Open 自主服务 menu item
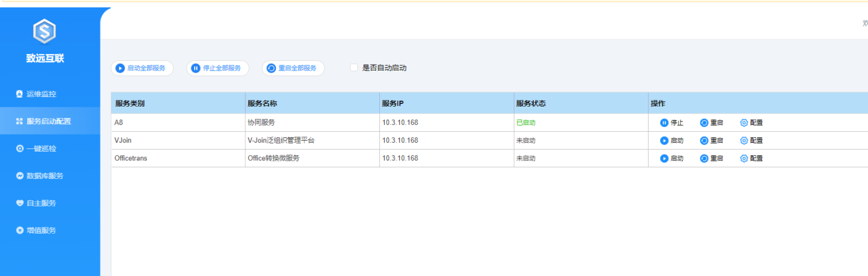The height and width of the screenshot is (276, 868). click(x=50, y=203)
